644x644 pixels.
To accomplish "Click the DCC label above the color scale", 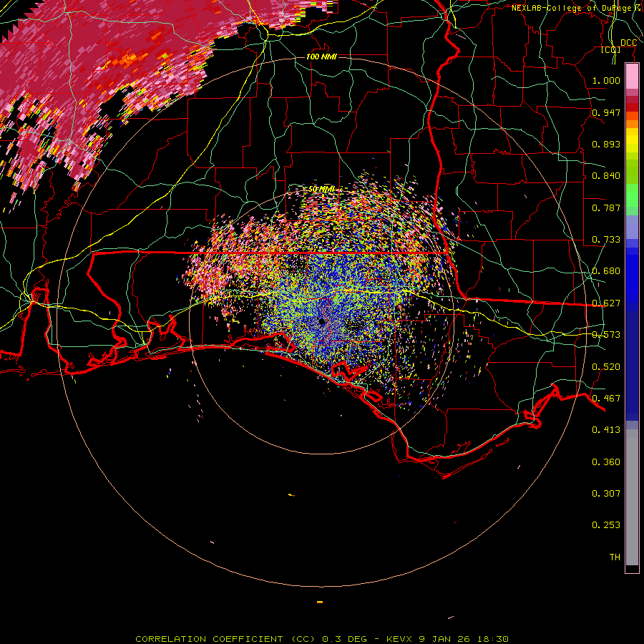I will coord(628,43).
